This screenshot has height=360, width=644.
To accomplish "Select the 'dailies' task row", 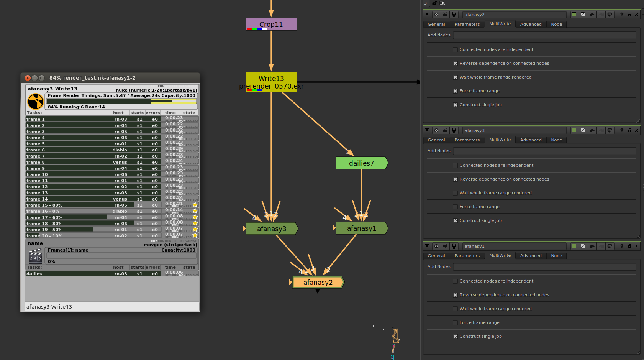I will coord(112,274).
